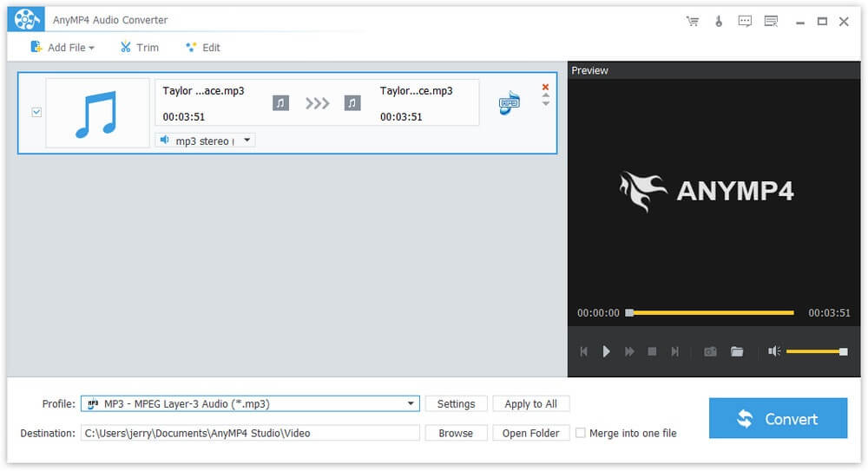Play the preview

coord(606,351)
